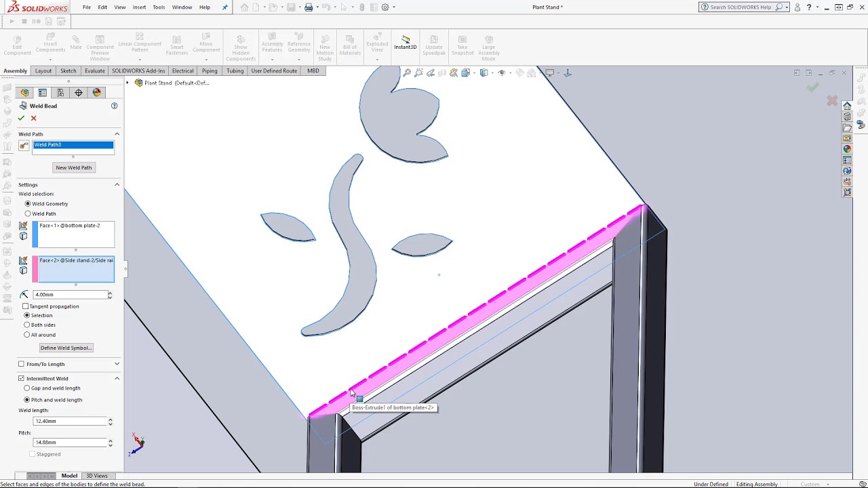Open the Design Library task pane icon
The height and width of the screenshot is (488, 868).
tap(847, 117)
